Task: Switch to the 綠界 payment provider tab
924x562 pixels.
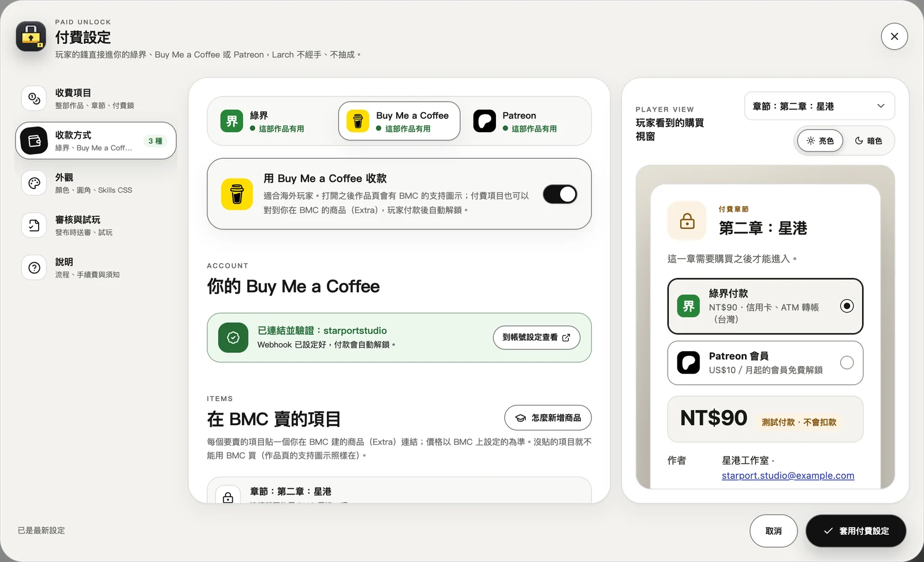Action: tap(274, 121)
